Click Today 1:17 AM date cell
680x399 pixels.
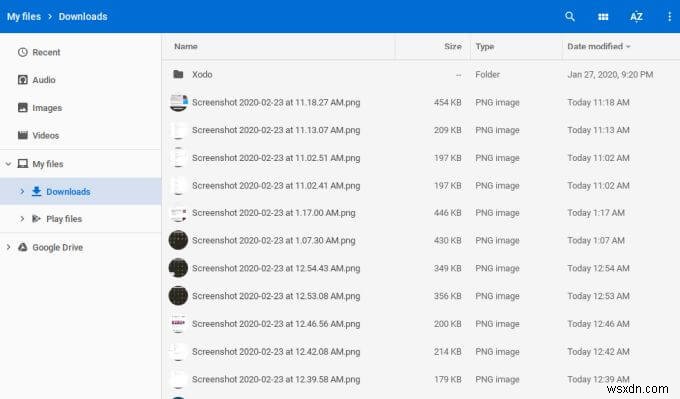click(x=596, y=213)
